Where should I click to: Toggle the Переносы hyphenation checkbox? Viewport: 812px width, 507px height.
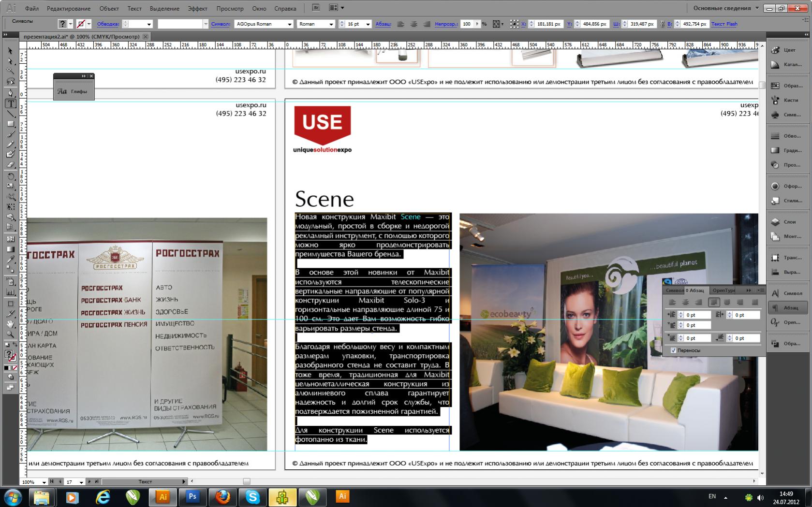pos(673,350)
